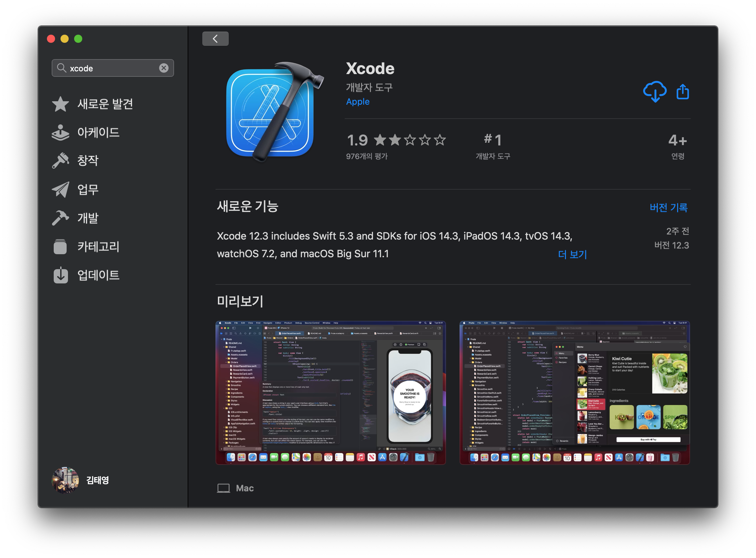The image size is (756, 558).
Task: Open the second preview screenshot with Kiwi Cutie
Action: pos(574,393)
